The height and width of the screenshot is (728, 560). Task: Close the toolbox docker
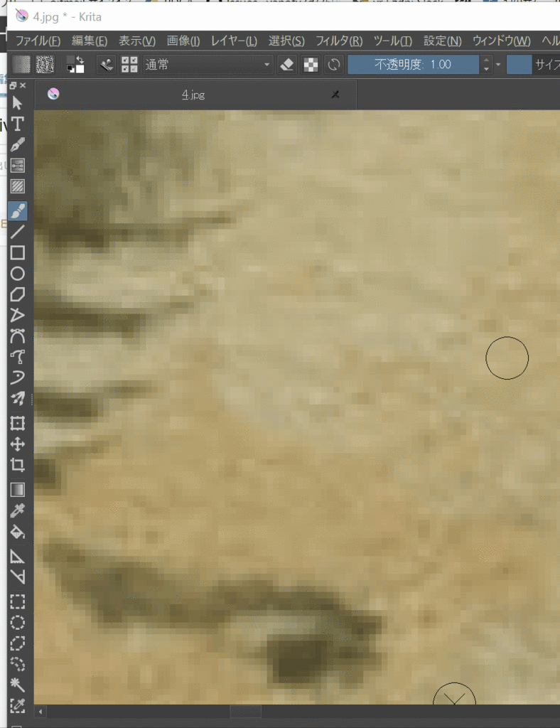pyautogui.click(x=23, y=85)
